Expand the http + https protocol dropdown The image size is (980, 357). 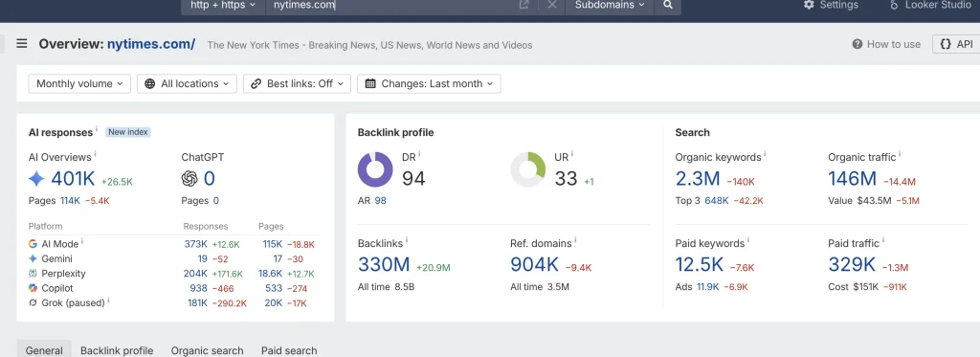pos(223,5)
